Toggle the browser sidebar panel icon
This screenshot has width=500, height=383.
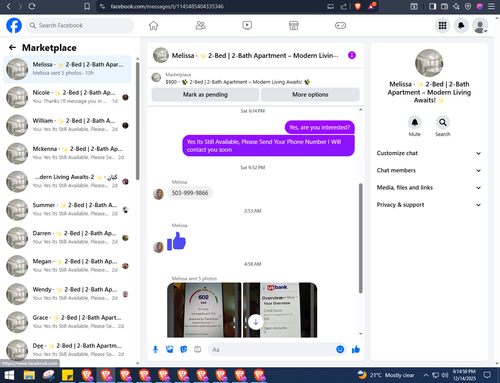click(x=432, y=6)
